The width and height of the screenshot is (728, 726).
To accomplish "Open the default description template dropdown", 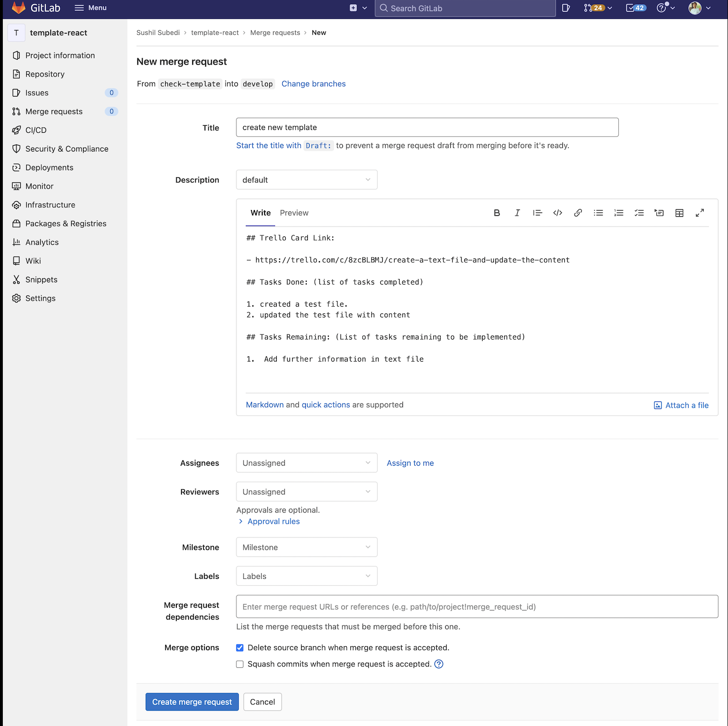I will tap(307, 180).
